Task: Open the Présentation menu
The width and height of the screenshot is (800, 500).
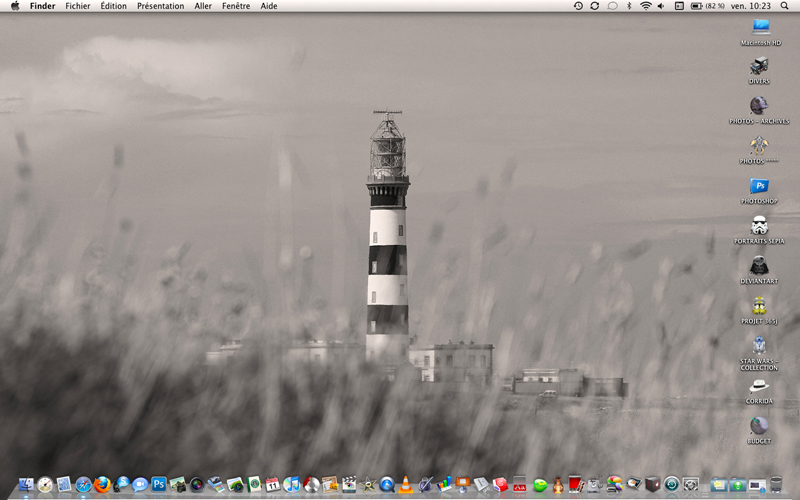Action: pos(160,6)
